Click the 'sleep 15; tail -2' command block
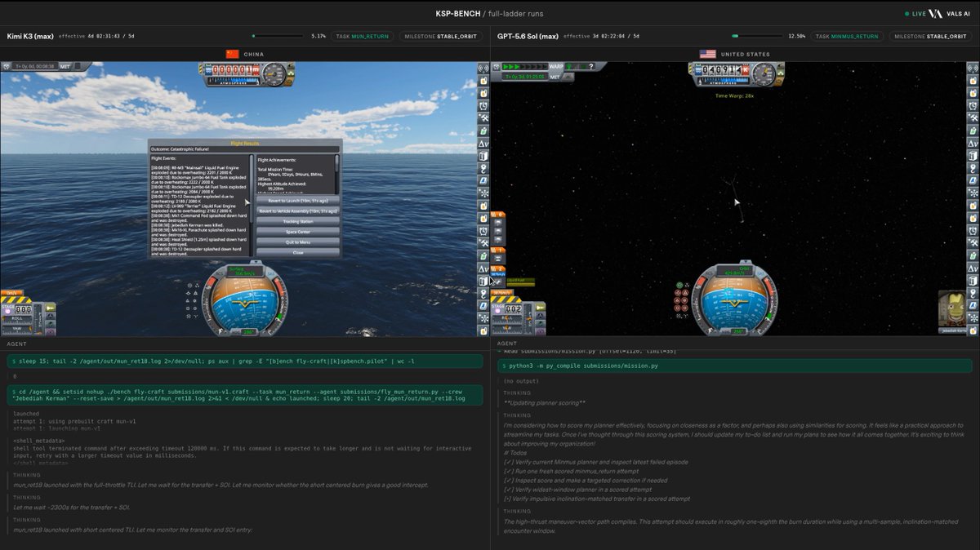Viewport: 980px width, 550px height. tap(245, 361)
